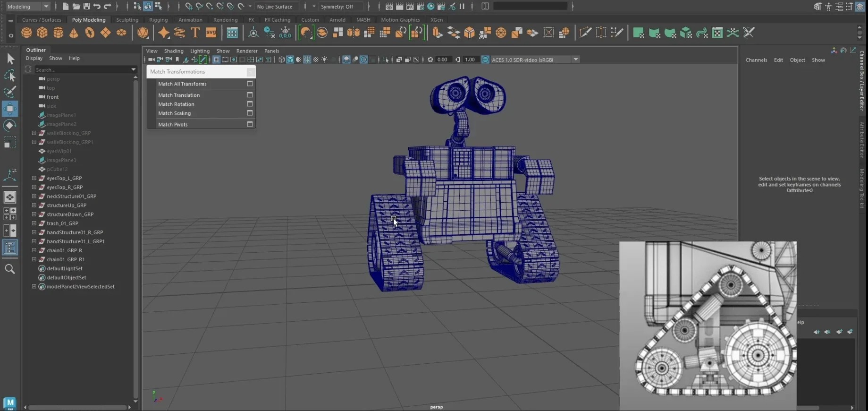
Task: Expand the neckStructure01_GRP node
Action: pyautogui.click(x=34, y=196)
